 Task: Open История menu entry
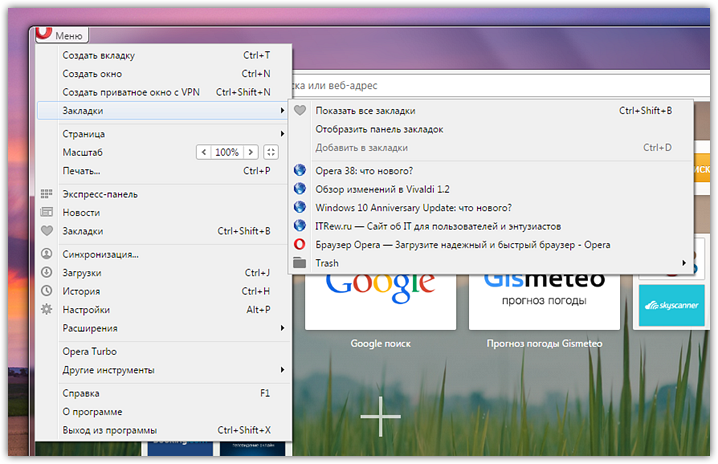pos(163,291)
